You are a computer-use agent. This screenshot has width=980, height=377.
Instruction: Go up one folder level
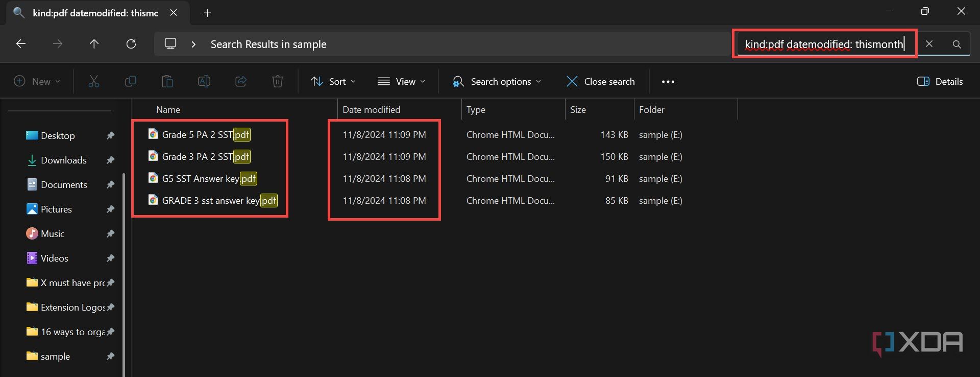pyautogui.click(x=94, y=44)
